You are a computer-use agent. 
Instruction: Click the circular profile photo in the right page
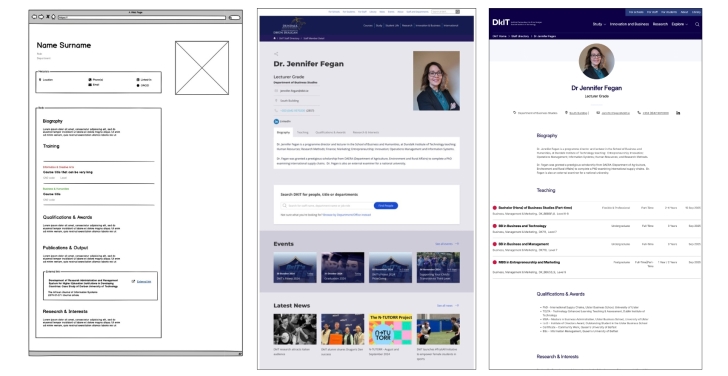pyautogui.click(x=597, y=61)
